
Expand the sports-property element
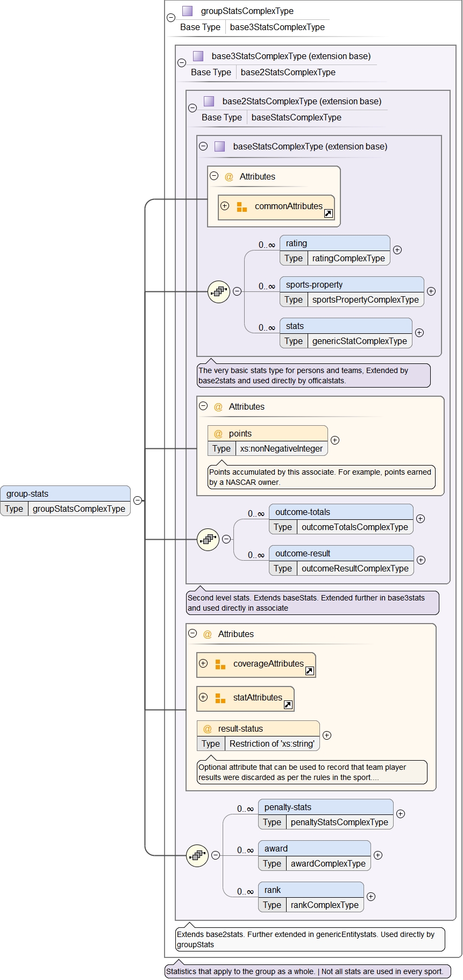click(x=431, y=291)
